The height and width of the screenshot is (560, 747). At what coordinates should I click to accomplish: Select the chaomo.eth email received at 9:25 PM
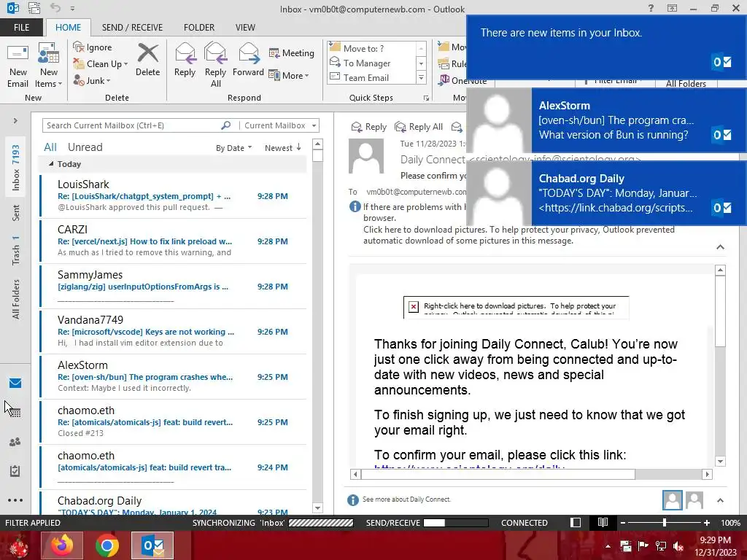[x=174, y=421]
